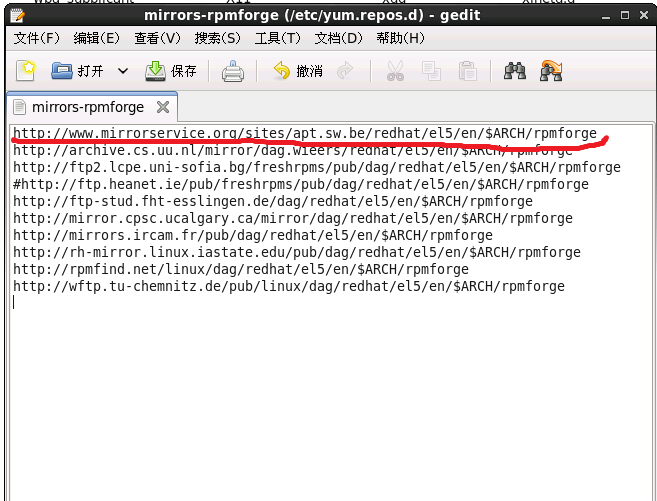Image resolution: width=657 pixels, height=501 pixels.
Task: Click the ftp2.lcpe.uni-sofia.bg mirror line
Action: tap(317, 167)
